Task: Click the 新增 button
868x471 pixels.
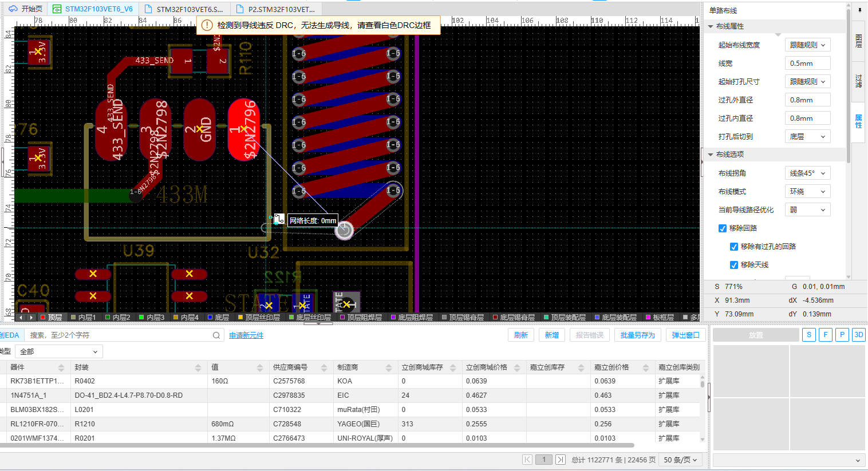Action: point(552,335)
